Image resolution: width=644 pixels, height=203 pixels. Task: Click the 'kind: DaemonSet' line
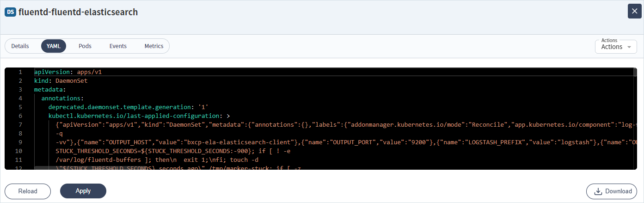tap(61, 81)
